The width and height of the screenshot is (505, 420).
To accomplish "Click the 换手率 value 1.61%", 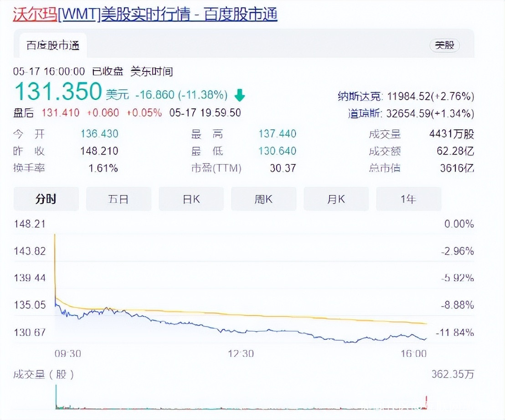I will click(103, 168).
